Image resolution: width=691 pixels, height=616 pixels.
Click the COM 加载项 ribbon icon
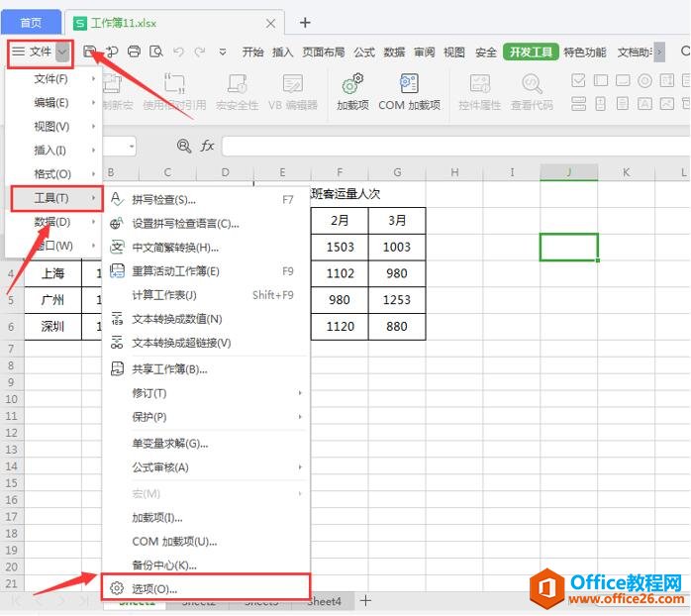coord(409,84)
